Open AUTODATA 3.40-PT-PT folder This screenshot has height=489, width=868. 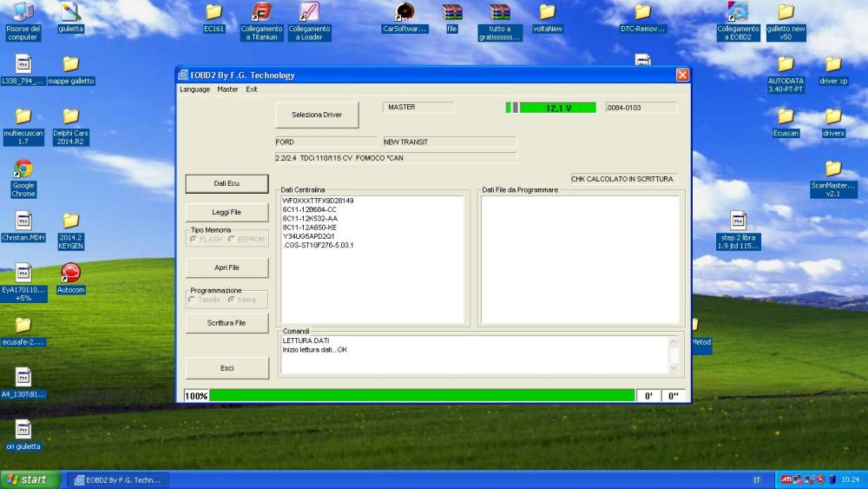coord(786,74)
